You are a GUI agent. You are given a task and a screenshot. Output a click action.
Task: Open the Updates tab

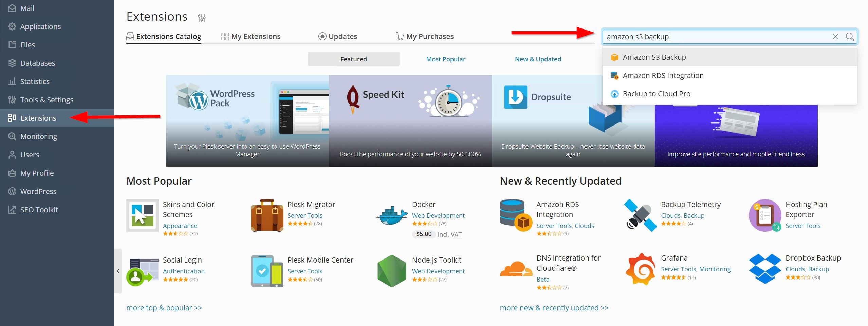click(x=338, y=36)
